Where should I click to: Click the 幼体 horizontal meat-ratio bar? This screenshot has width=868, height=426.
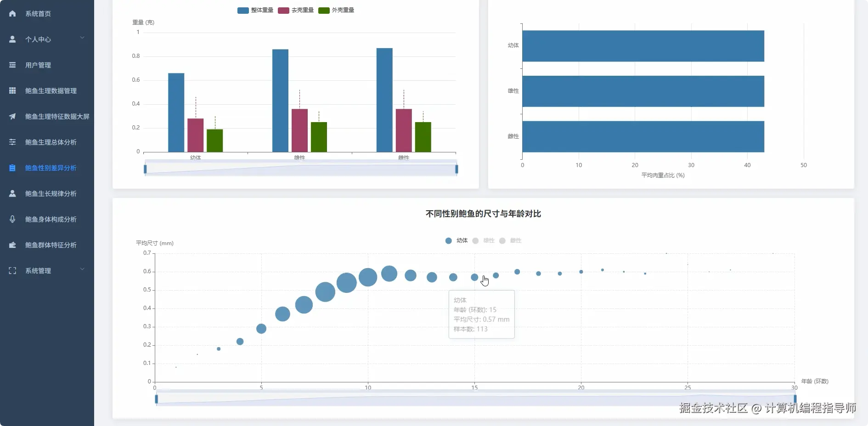point(643,46)
